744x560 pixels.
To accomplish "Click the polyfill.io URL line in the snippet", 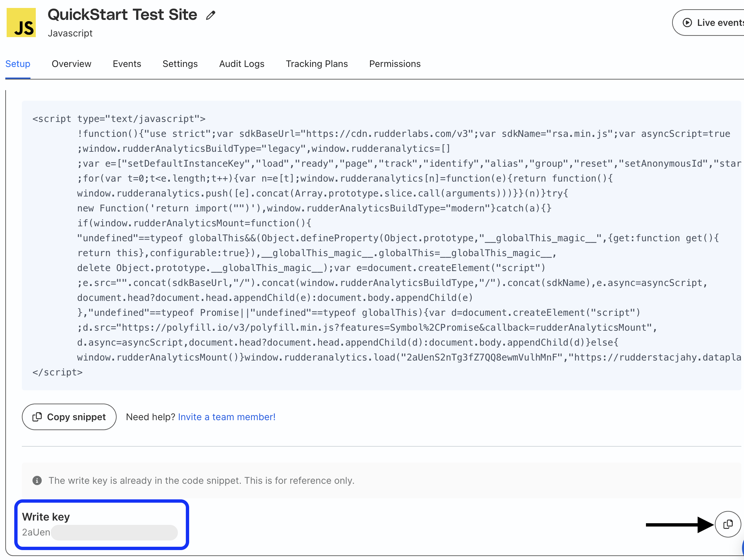I will click(367, 327).
